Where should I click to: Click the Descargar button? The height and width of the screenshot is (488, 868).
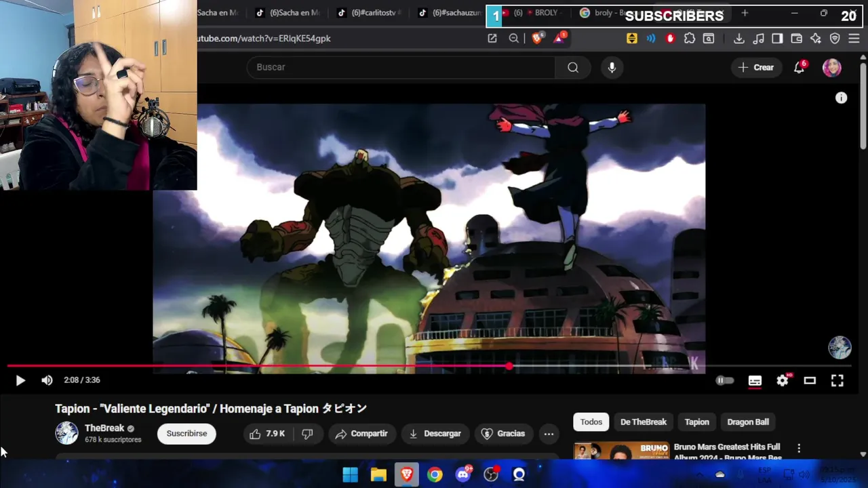pyautogui.click(x=435, y=434)
